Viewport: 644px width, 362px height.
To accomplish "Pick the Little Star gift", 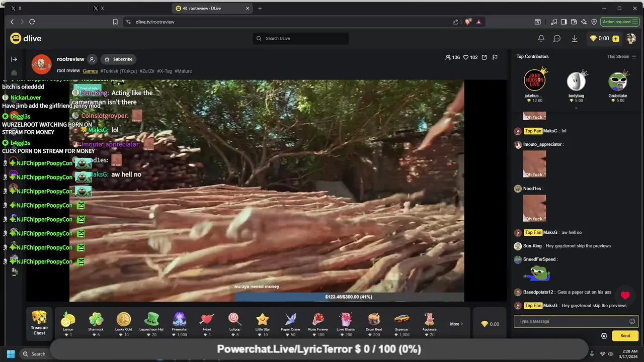I will 263,320.
